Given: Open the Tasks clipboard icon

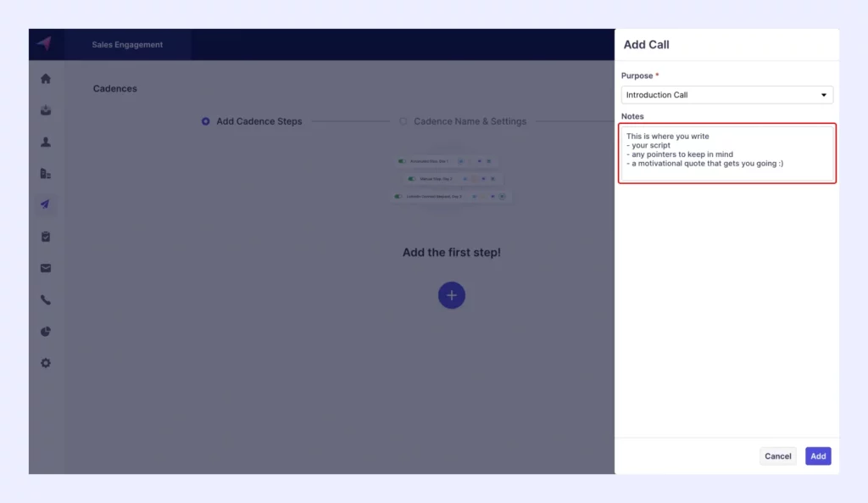Looking at the screenshot, I should [x=46, y=237].
